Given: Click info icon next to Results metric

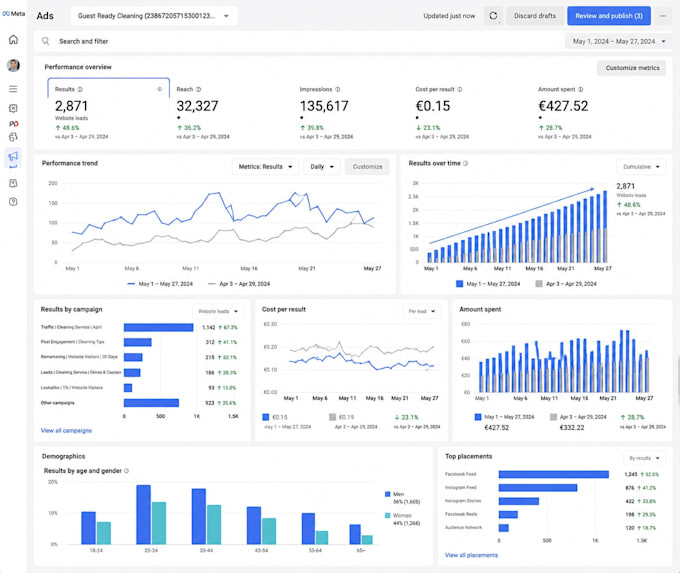Looking at the screenshot, I should coord(80,89).
